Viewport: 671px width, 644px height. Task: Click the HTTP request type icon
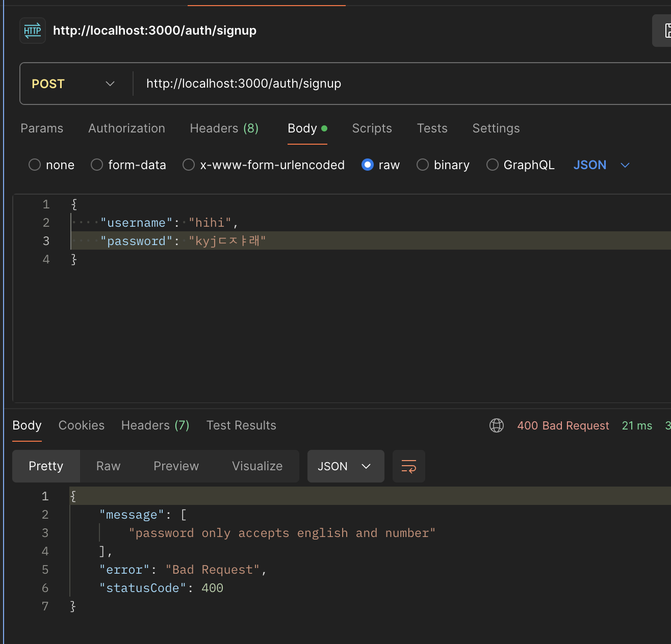33,31
